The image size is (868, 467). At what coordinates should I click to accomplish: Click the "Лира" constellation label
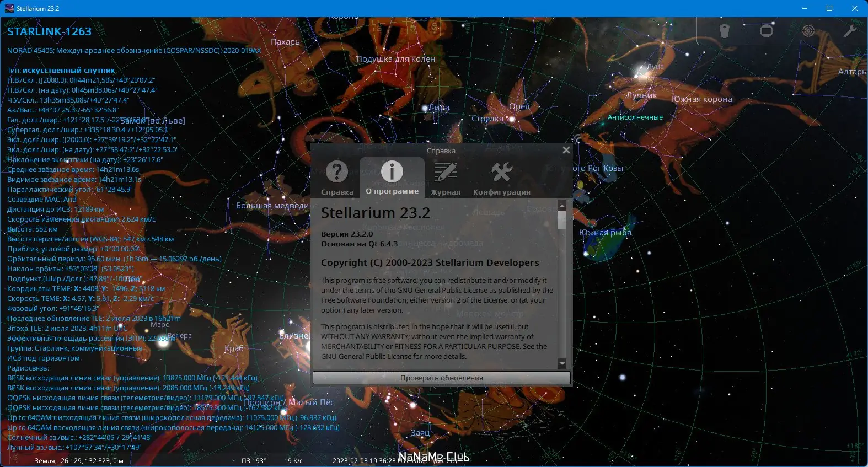pos(440,108)
